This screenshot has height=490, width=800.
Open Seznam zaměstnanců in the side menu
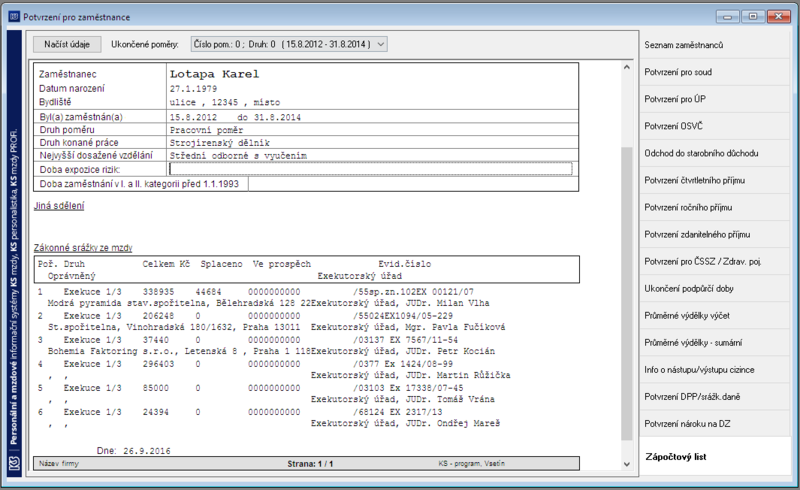point(714,45)
